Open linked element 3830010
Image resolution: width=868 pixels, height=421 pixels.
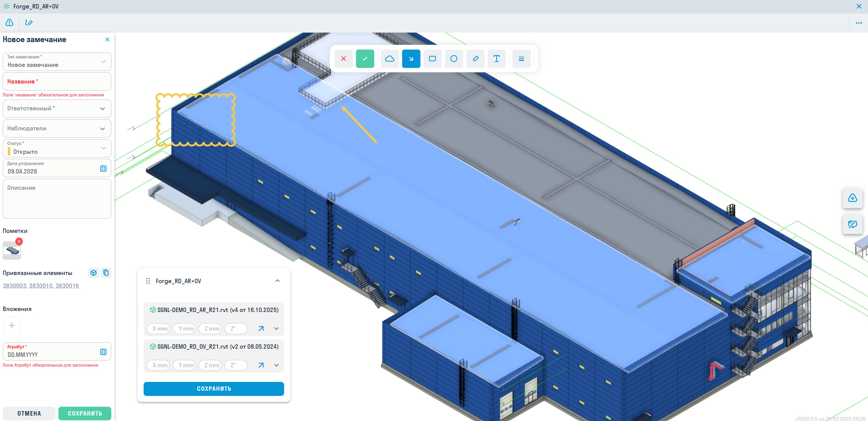(40, 286)
